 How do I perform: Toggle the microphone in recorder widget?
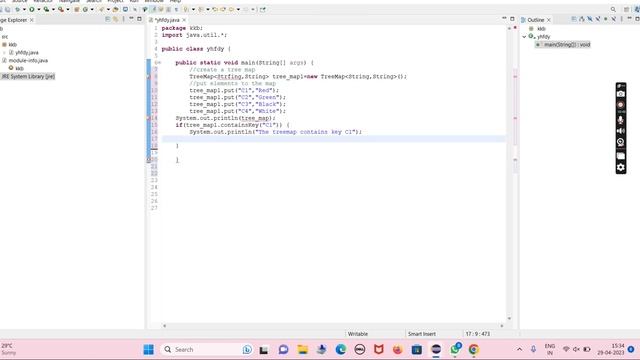click(x=621, y=120)
